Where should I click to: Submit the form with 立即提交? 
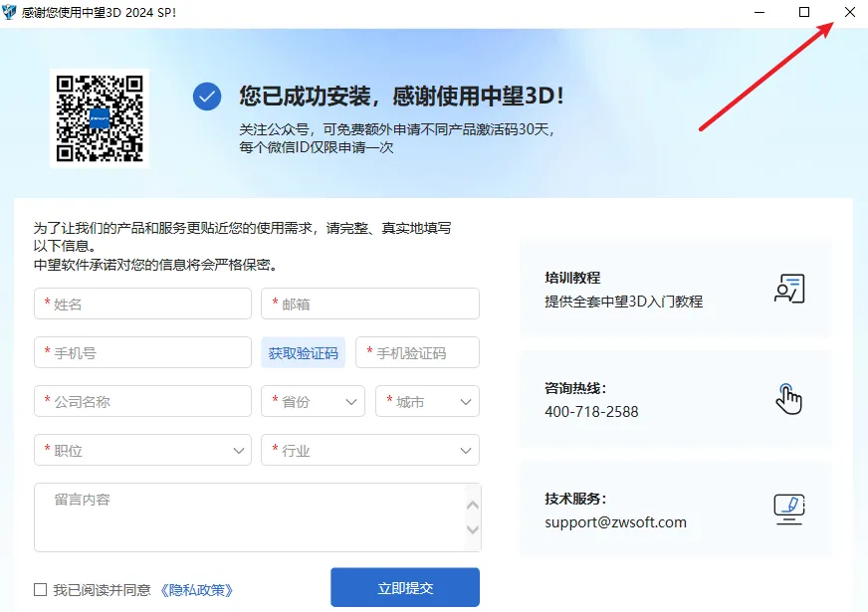coord(405,588)
